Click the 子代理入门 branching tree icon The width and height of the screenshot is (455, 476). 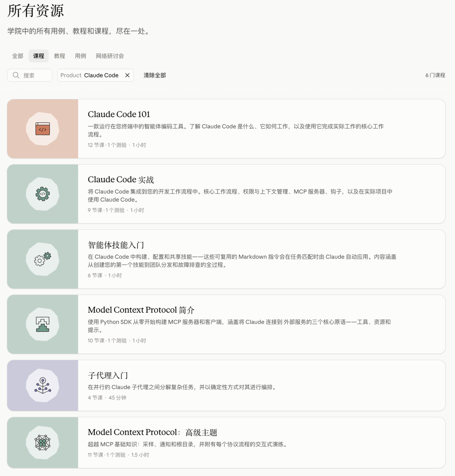[43, 386]
